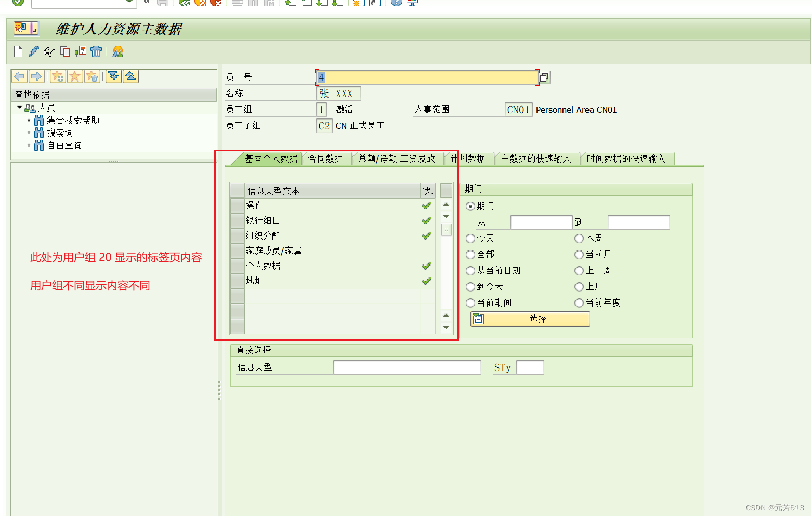Click the Display glasses icon
The image size is (812, 516).
[x=49, y=51]
